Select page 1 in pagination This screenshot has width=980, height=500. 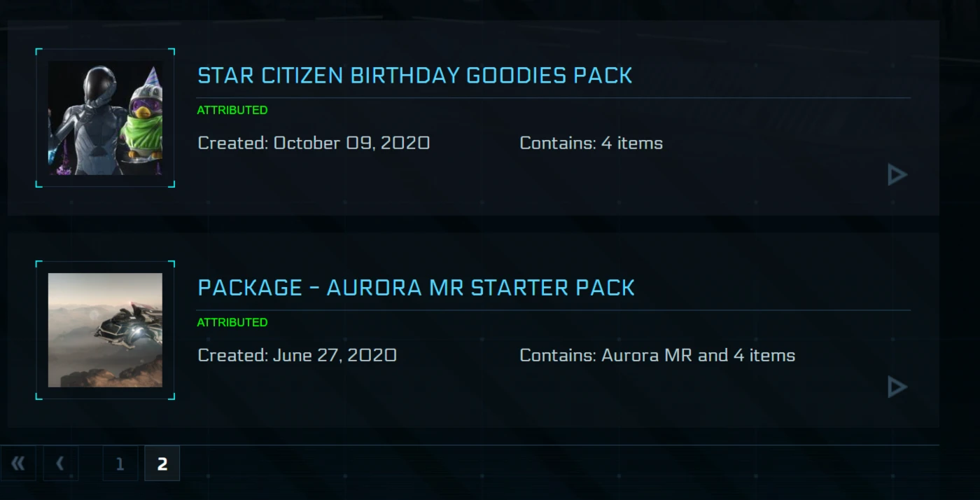click(120, 464)
